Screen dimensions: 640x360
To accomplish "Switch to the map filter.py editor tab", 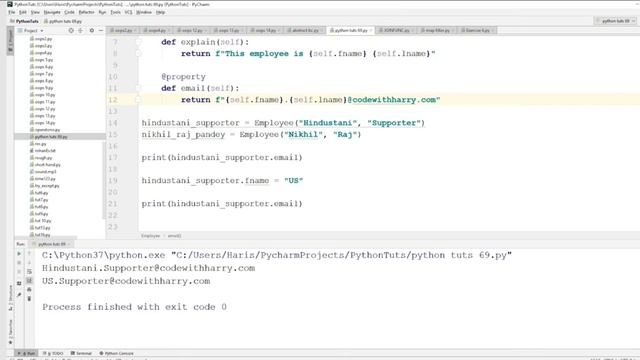I will click(437, 31).
